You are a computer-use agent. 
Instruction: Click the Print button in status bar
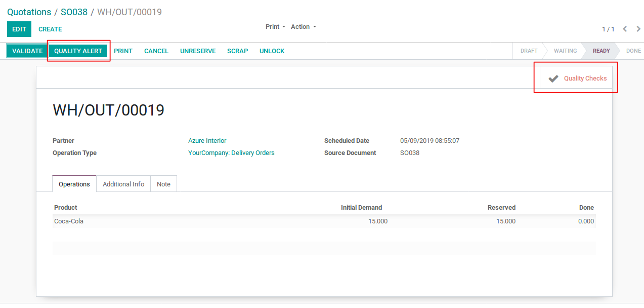coord(123,51)
